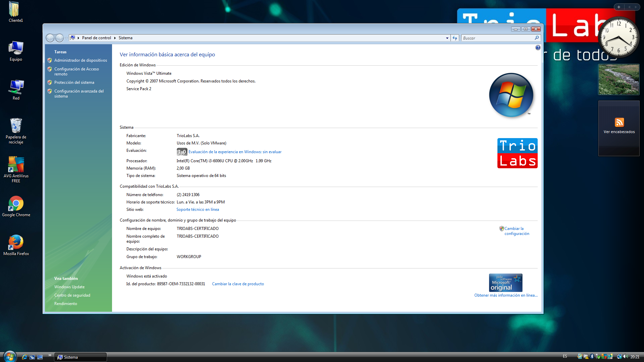
Task: Click the 1,0 experience score badge
Action: tap(182, 152)
